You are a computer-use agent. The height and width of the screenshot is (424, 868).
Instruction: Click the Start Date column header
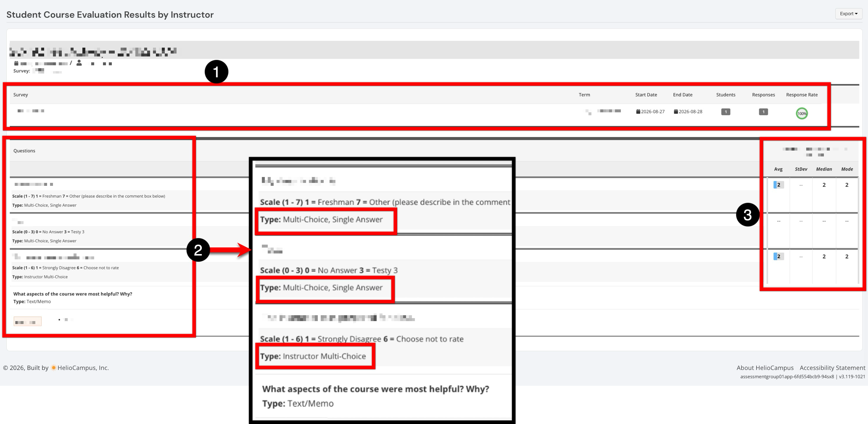point(646,95)
